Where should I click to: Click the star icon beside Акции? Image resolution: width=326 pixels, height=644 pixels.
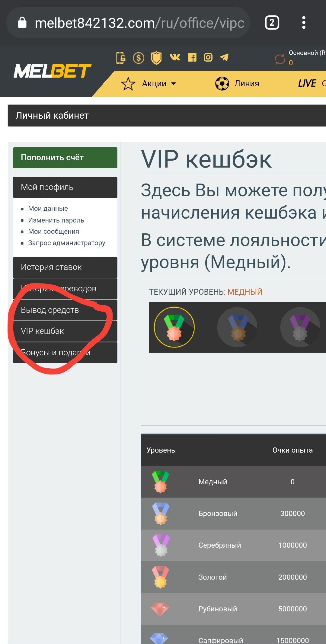click(x=128, y=84)
